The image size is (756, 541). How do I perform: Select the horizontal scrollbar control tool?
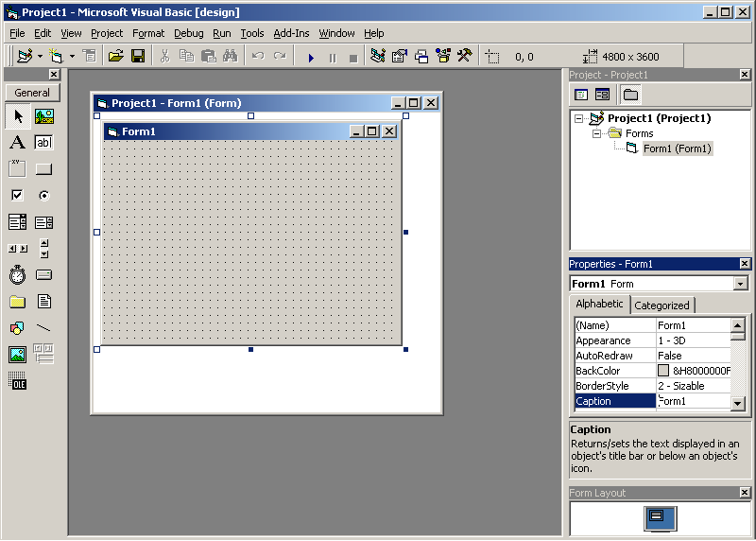[x=18, y=249]
